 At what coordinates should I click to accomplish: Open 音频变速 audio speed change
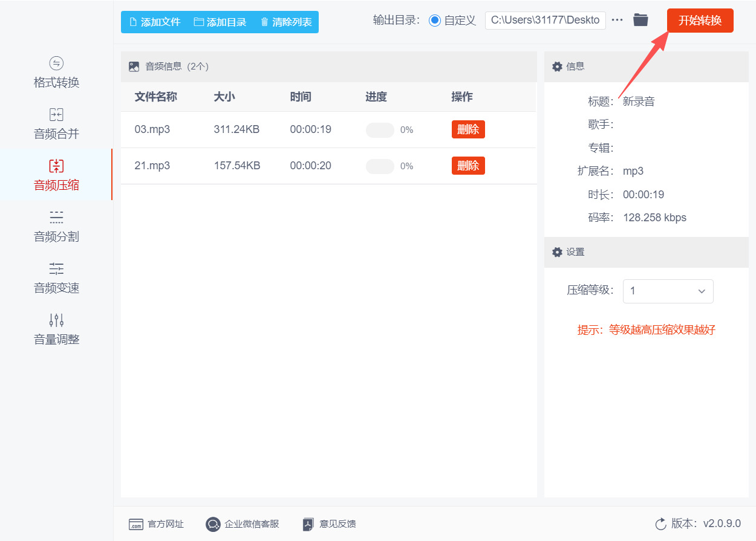pyautogui.click(x=56, y=278)
